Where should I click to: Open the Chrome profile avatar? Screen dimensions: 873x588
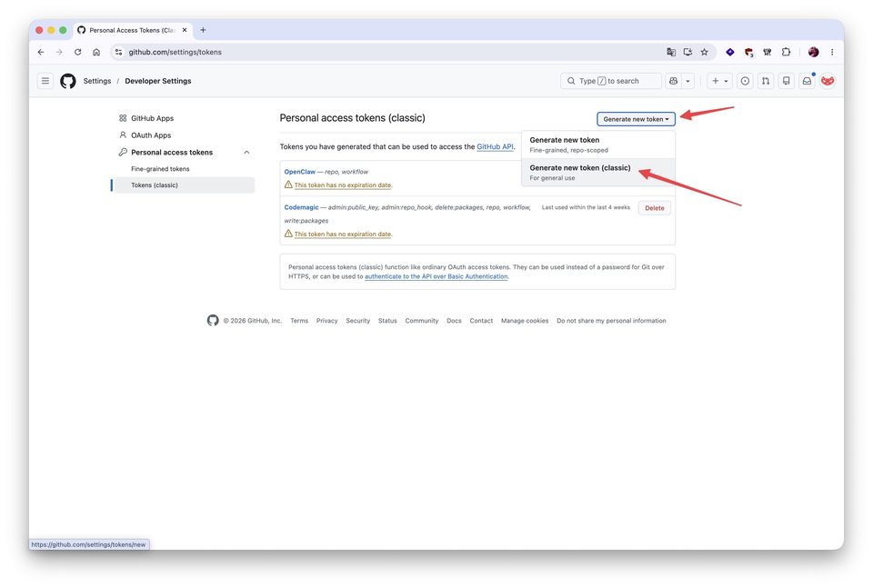click(x=813, y=52)
